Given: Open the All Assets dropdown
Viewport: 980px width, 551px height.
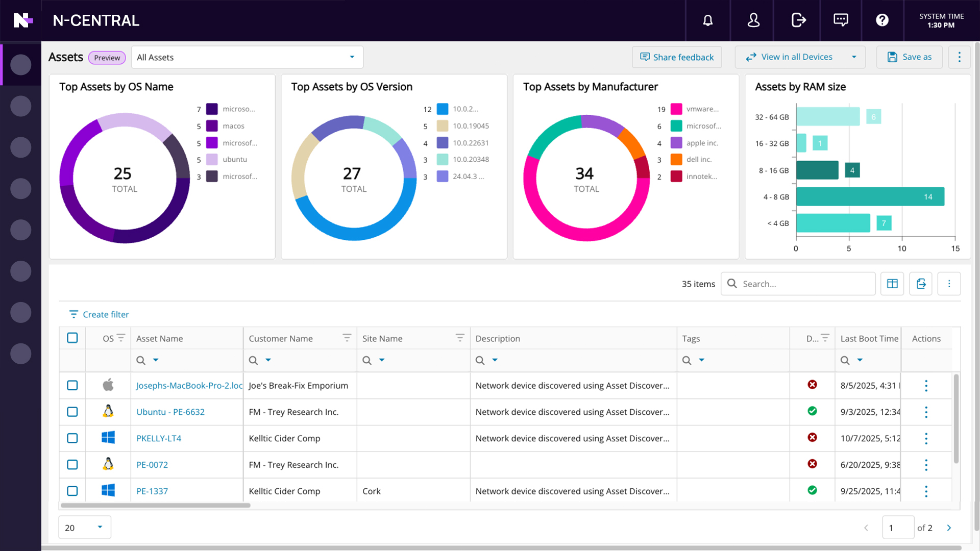Looking at the screenshot, I should (247, 57).
